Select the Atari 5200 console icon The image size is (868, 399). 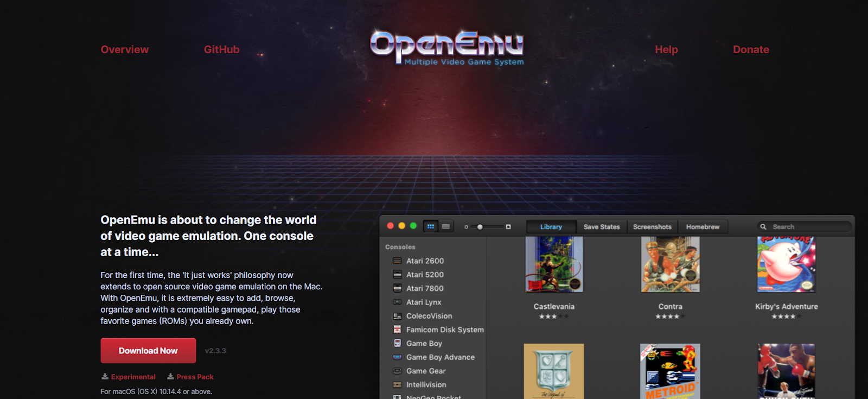tap(397, 275)
